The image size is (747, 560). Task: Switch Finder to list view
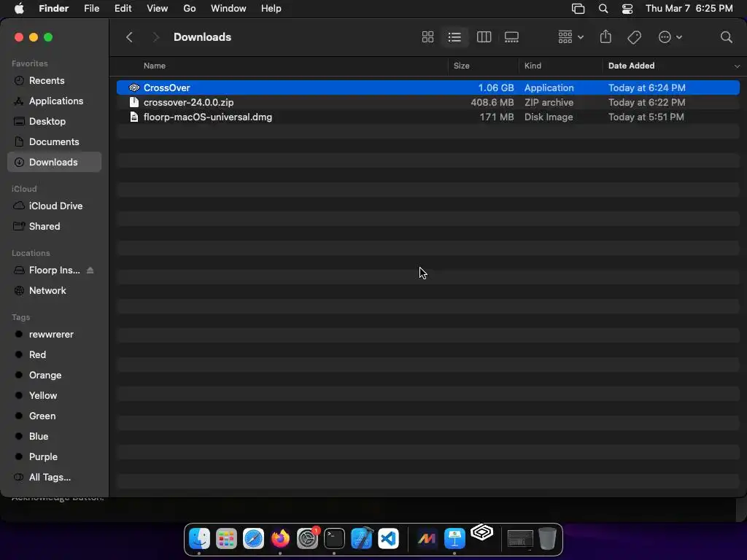pyautogui.click(x=454, y=37)
